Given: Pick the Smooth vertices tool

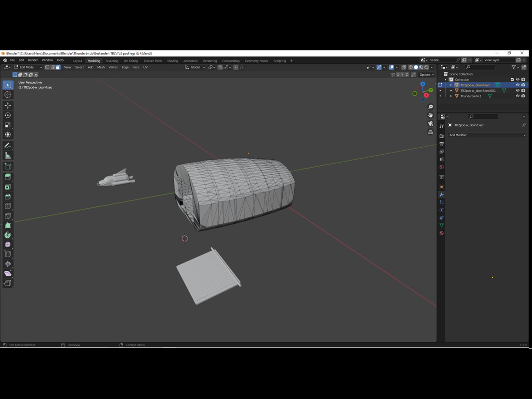Looking at the screenshot, I should pos(8,244).
